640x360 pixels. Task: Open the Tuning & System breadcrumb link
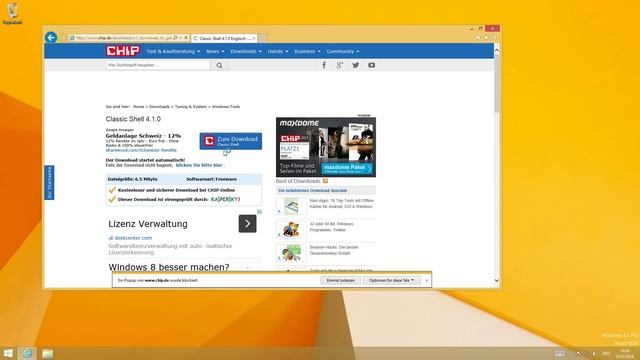point(191,107)
